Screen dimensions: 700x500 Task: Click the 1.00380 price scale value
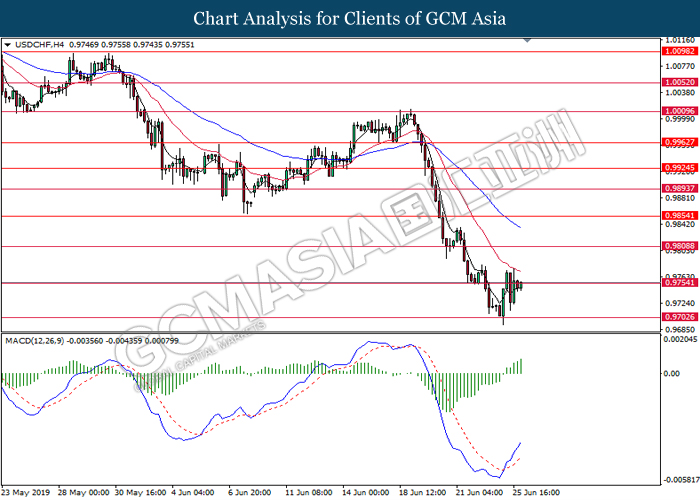pyautogui.click(x=680, y=92)
